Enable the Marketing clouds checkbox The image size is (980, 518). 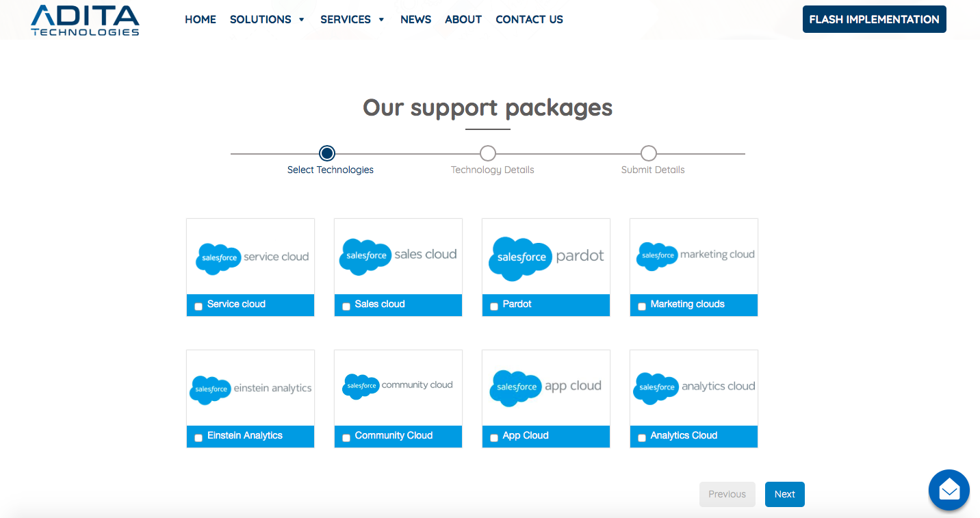click(642, 307)
